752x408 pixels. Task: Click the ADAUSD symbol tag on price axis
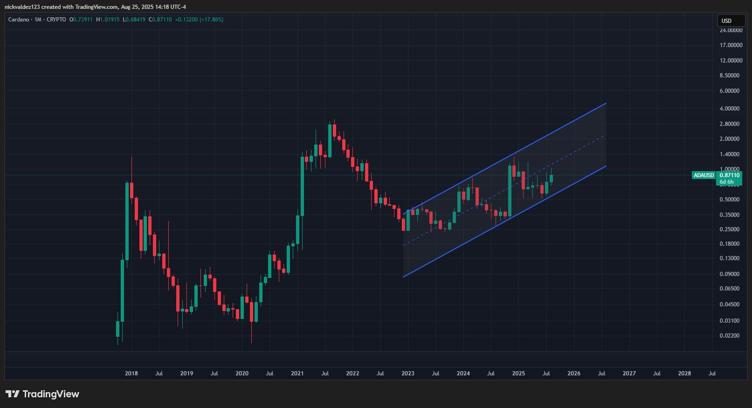click(703, 175)
